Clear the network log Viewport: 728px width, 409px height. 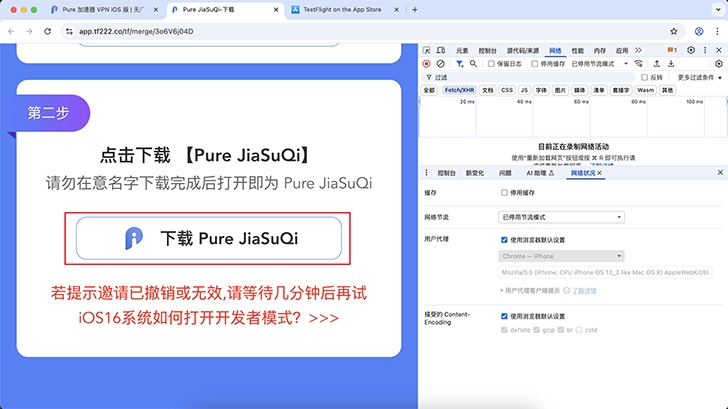[x=441, y=63]
